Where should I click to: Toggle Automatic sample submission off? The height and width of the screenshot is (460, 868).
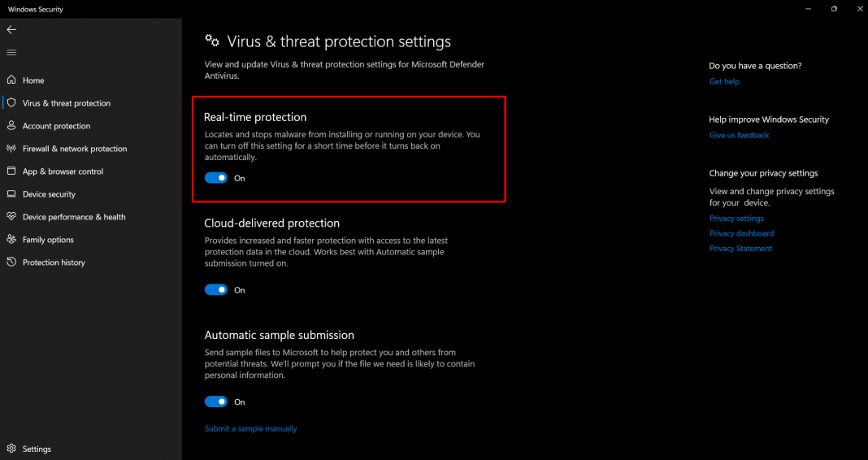[x=216, y=402]
